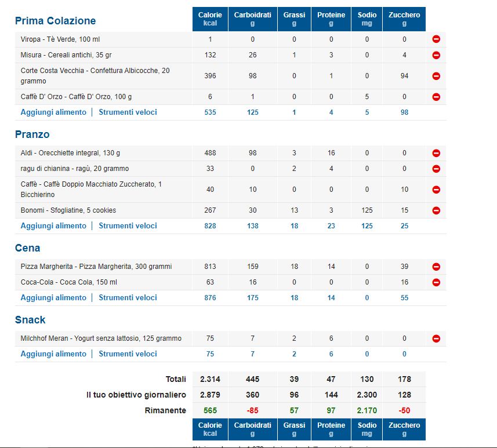
Task: Remove the Viropa Tè Verde entry
Action: pos(436,39)
